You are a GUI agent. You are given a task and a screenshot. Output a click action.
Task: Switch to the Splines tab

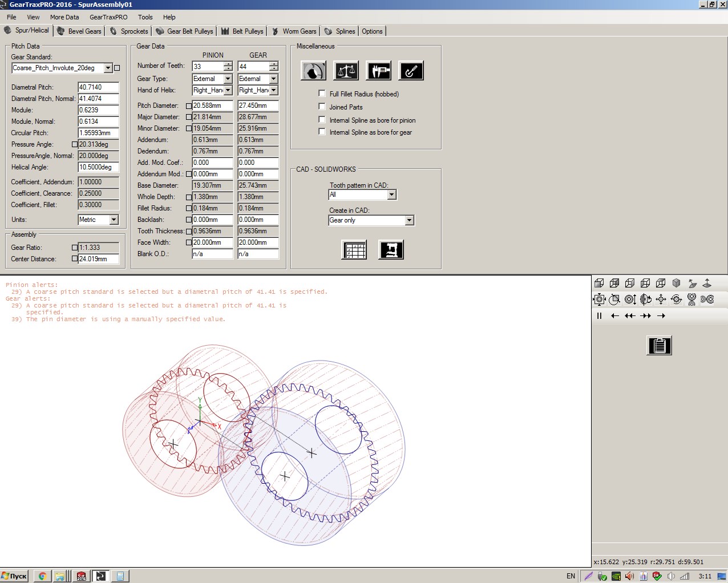click(340, 31)
